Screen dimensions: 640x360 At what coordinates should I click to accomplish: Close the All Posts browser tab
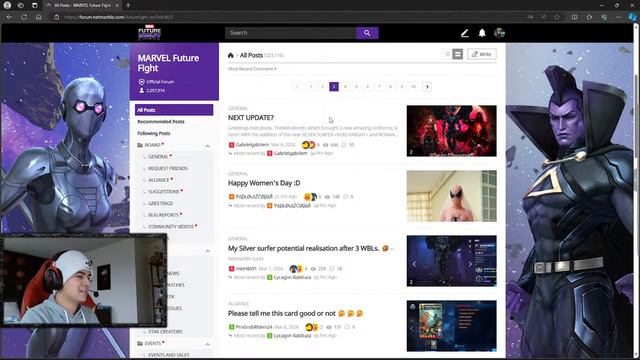pyautogui.click(x=117, y=5)
